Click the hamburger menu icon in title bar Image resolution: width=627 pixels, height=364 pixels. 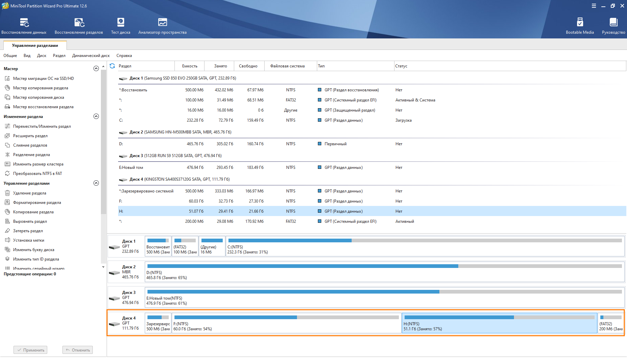coord(594,6)
